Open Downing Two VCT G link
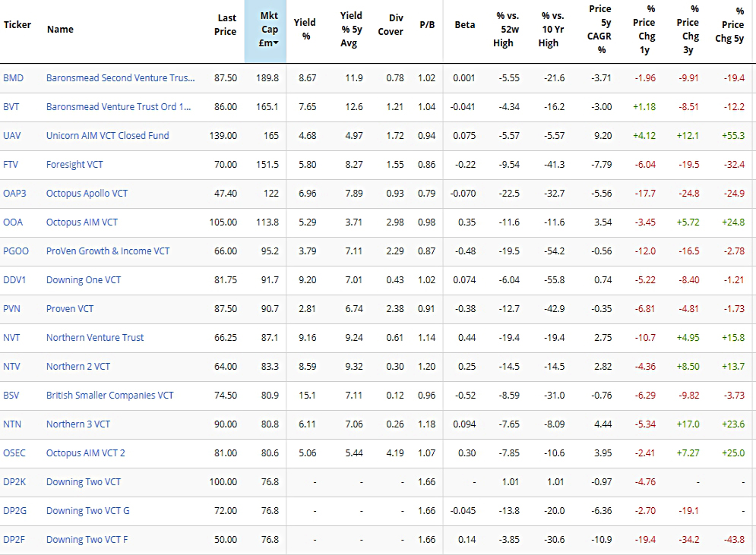The image size is (756, 555). pyautogui.click(x=87, y=511)
